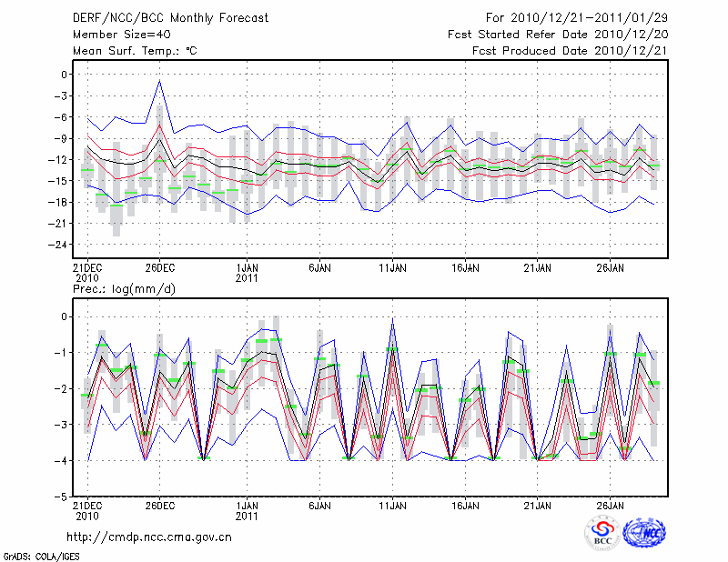The height and width of the screenshot is (562, 728).
Task: Click blue line peak at 26DEC in temperature chart
Action: click(x=160, y=81)
